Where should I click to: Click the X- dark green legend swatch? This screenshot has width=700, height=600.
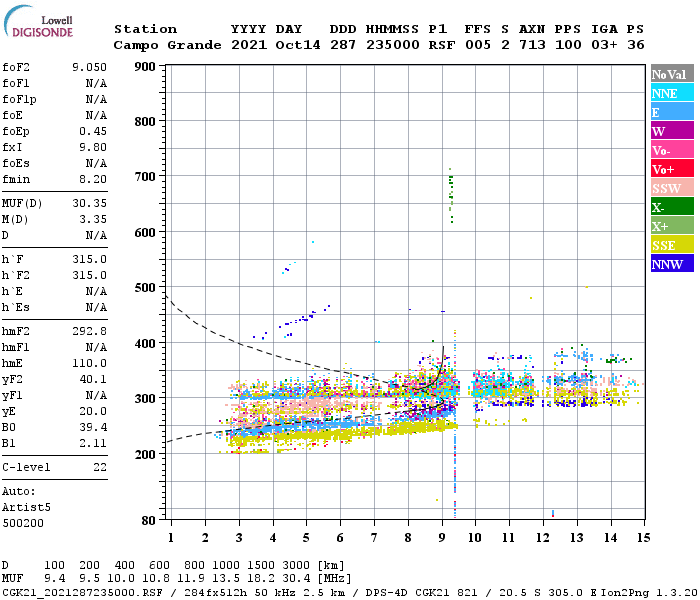coord(672,207)
